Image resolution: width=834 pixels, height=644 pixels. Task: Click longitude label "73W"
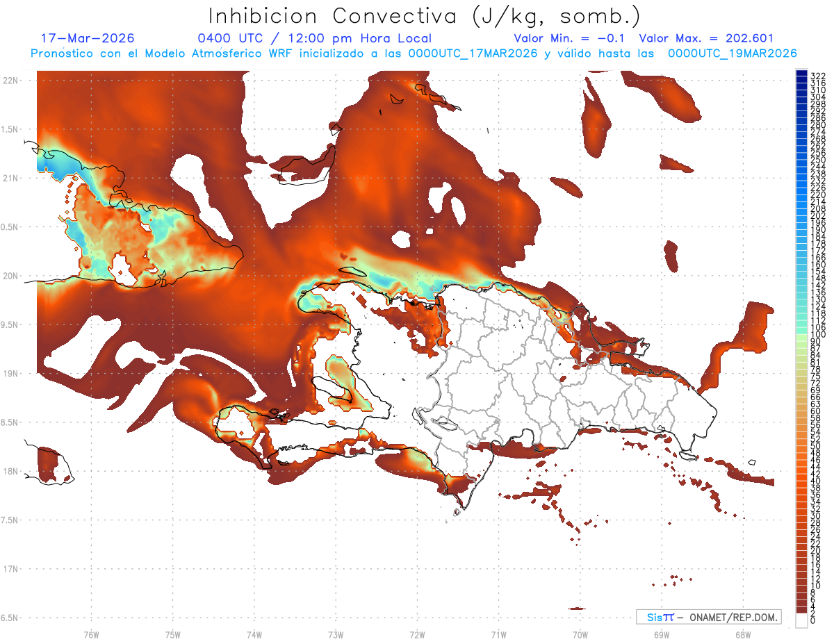[x=336, y=634]
